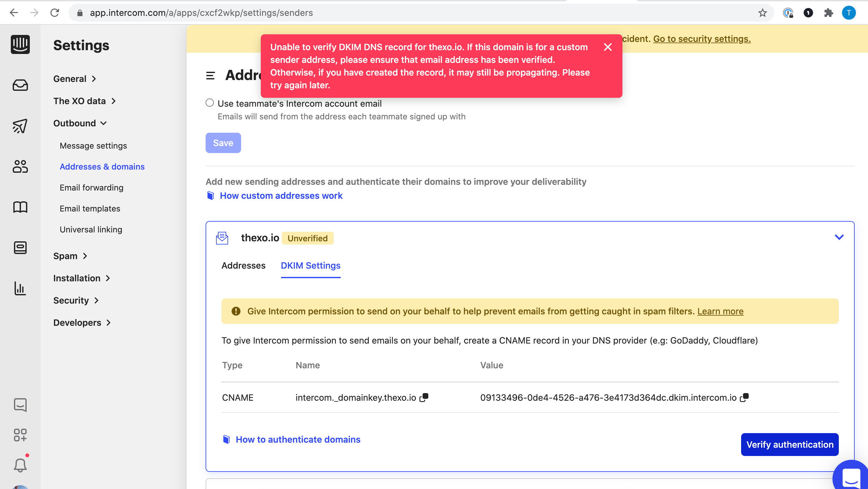Switch to the DKIM Settings tab

pyautogui.click(x=311, y=265)
